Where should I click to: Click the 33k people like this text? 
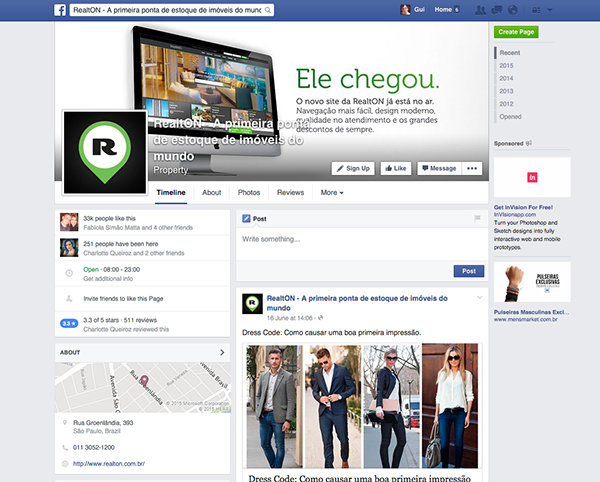(109, 218)
